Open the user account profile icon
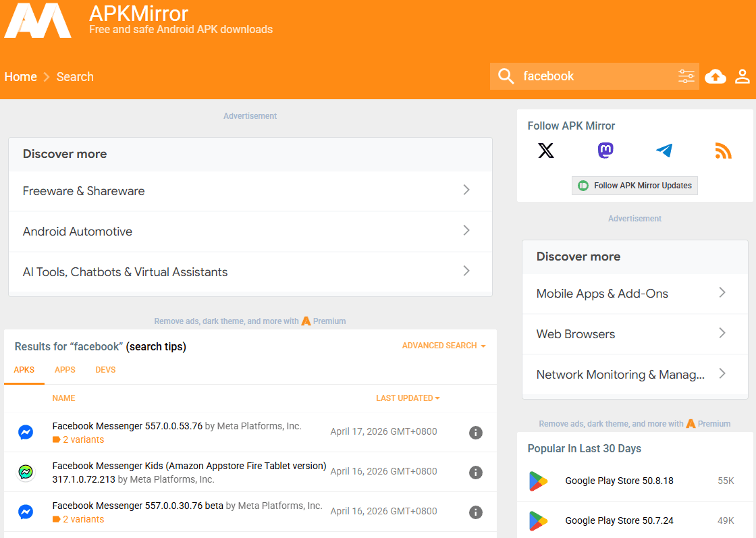756x538 pixels. point(742,76)
